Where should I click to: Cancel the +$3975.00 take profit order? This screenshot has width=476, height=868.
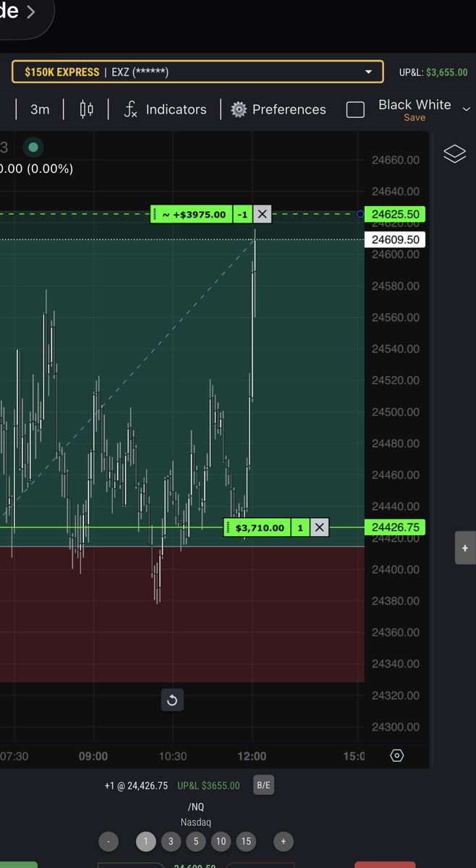[x=262, y=214]
